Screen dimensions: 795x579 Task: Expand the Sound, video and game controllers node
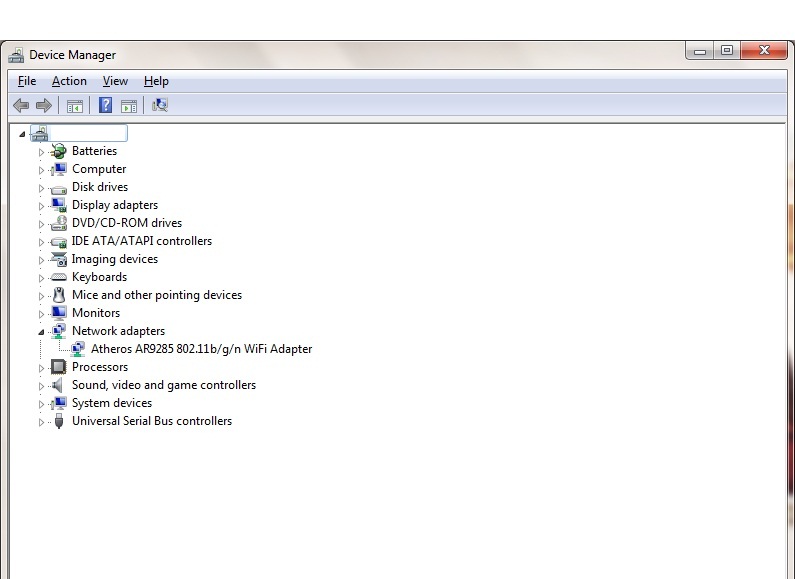point(42,386)
